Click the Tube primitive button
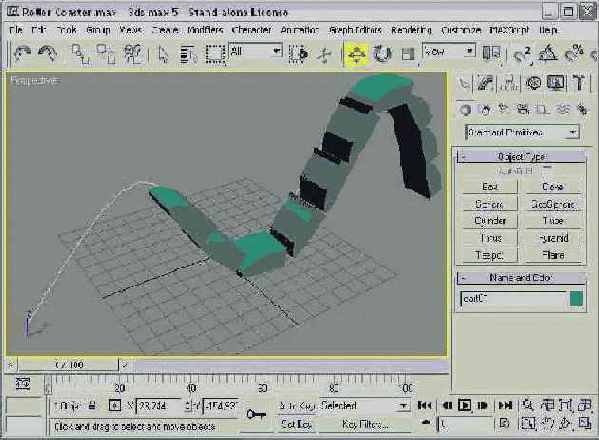This screenshot has width=599, height=440. pyautogui.click(x=553, y=221)
